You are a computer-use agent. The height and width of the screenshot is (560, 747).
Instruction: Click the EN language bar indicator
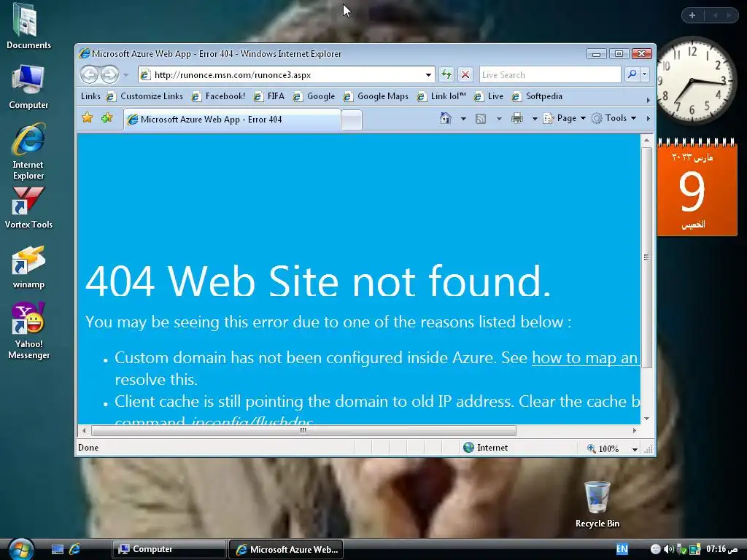coord(622,549)
